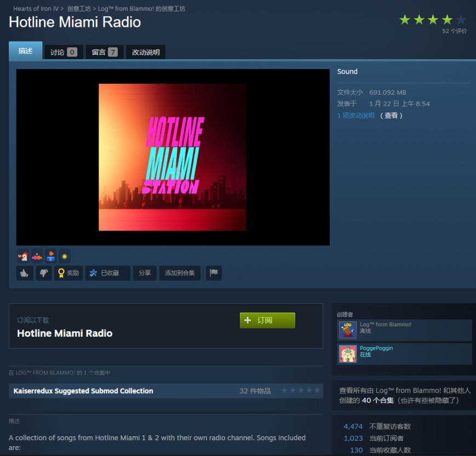This screenshot has width=476, height=456.
Task: Toggle the favorited (已收藏) star button
Action: click(108, 273)
